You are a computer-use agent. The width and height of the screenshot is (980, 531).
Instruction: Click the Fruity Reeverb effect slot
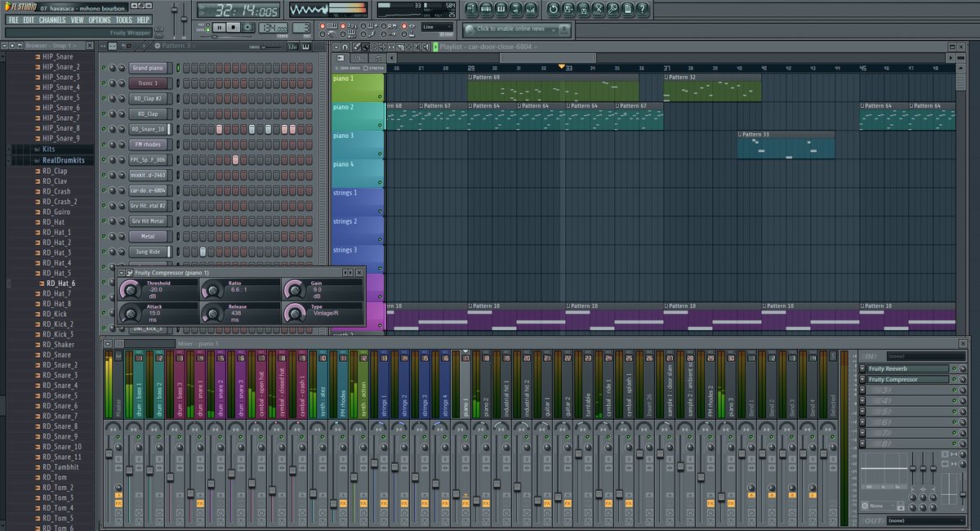pyautogui.click(x=907, y=368)
